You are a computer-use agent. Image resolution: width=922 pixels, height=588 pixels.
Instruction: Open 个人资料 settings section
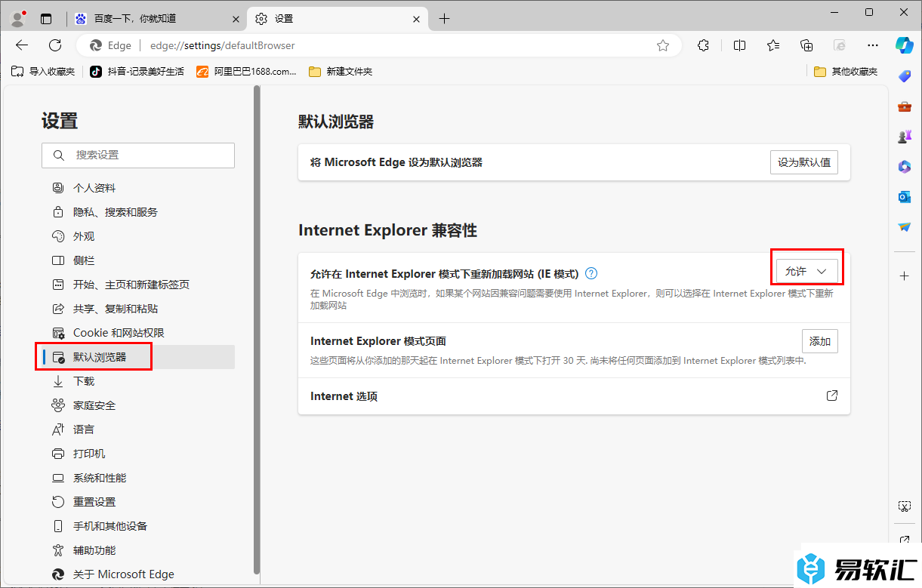[138, 188]
